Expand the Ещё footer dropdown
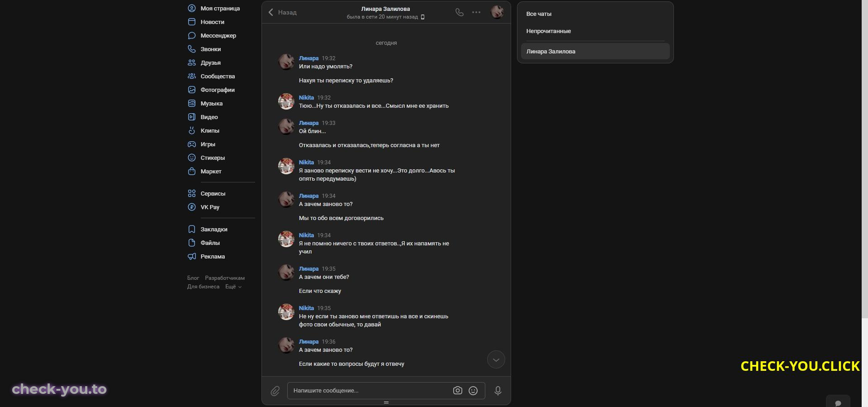The width and height of the screenshot is (868, 407). click(x=233, y=287)
